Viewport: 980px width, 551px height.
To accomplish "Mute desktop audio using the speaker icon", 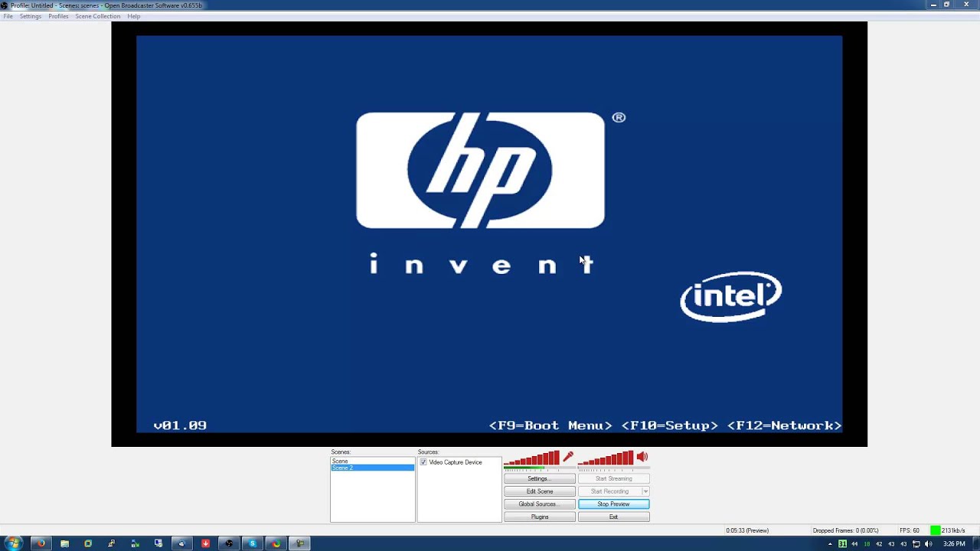I will click(x=642, y=457).
